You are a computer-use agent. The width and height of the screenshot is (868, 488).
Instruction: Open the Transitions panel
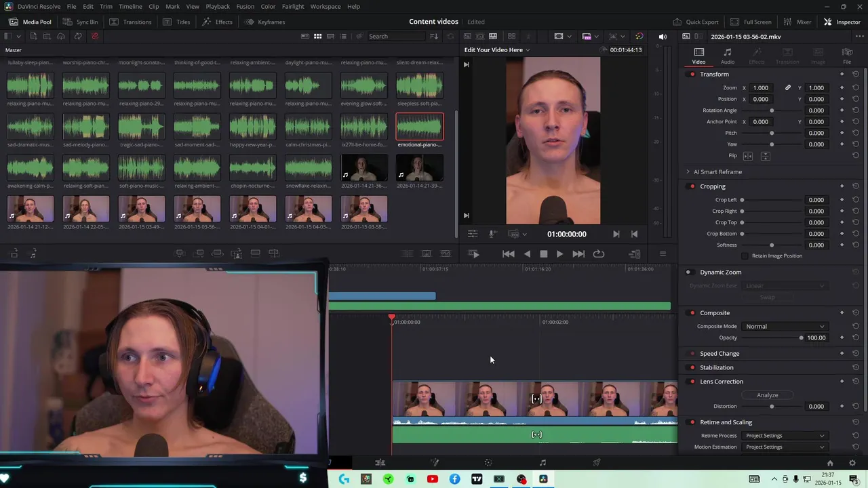pos(130,22)
